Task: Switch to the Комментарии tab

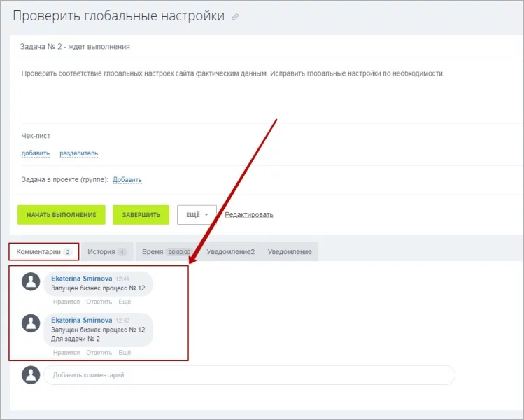Action: pos(43,251)
